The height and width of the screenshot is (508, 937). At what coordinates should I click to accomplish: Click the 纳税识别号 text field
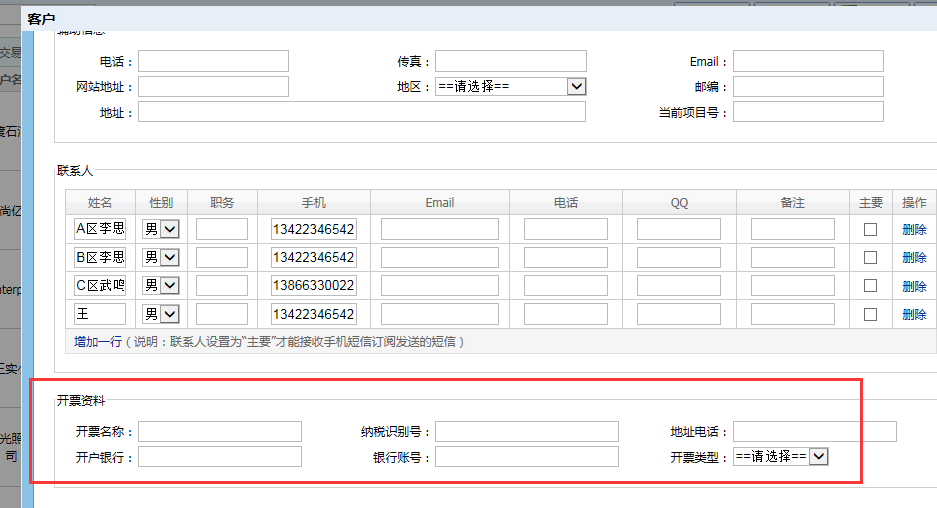(x=526, y=431)
